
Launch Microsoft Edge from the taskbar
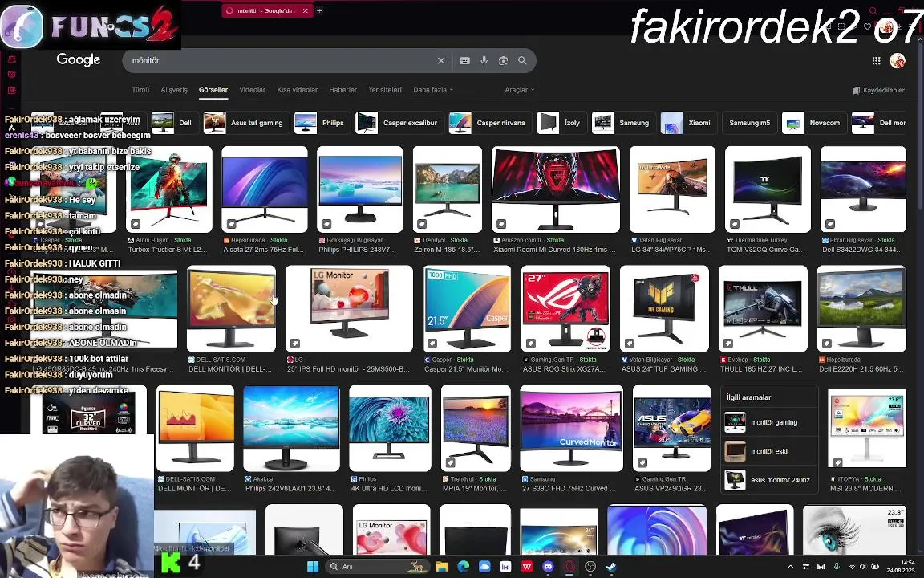tap(463, 567)
